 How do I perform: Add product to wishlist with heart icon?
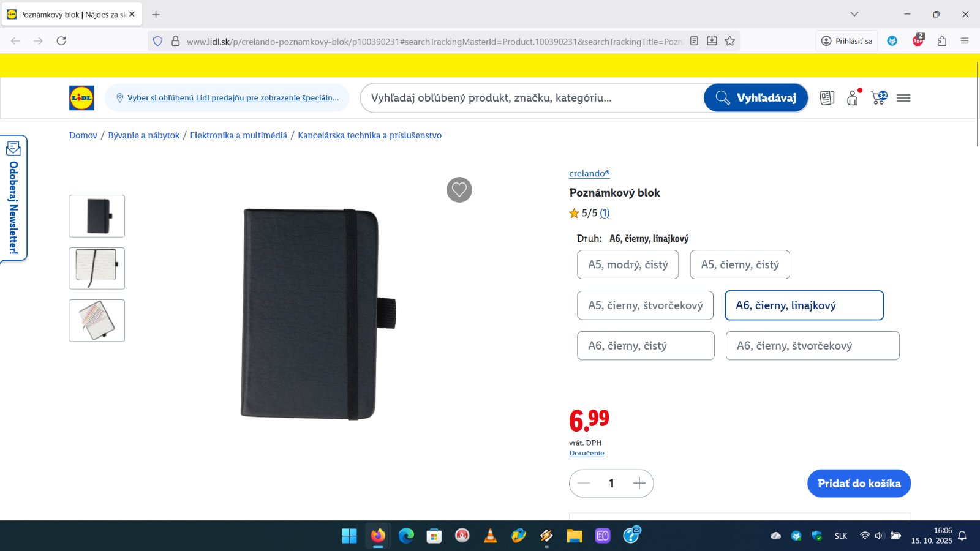[459, 190]
